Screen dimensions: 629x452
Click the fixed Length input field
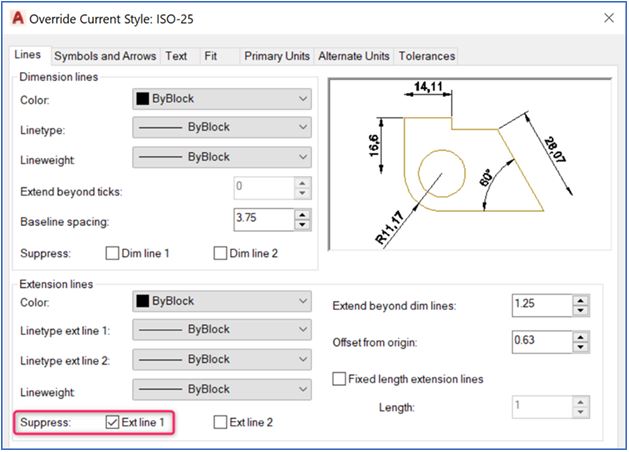click(x=542, y=407)
